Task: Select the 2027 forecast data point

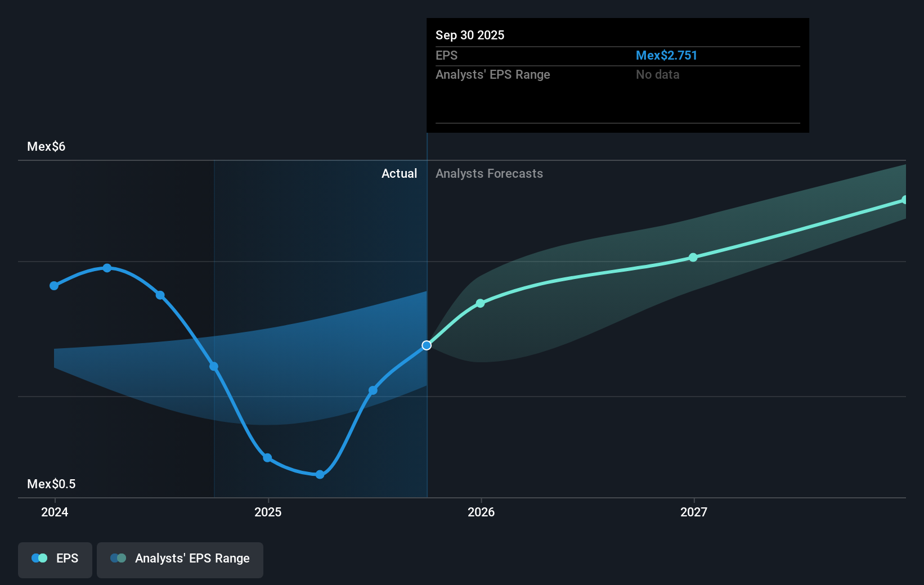Action: pos(693,258)
